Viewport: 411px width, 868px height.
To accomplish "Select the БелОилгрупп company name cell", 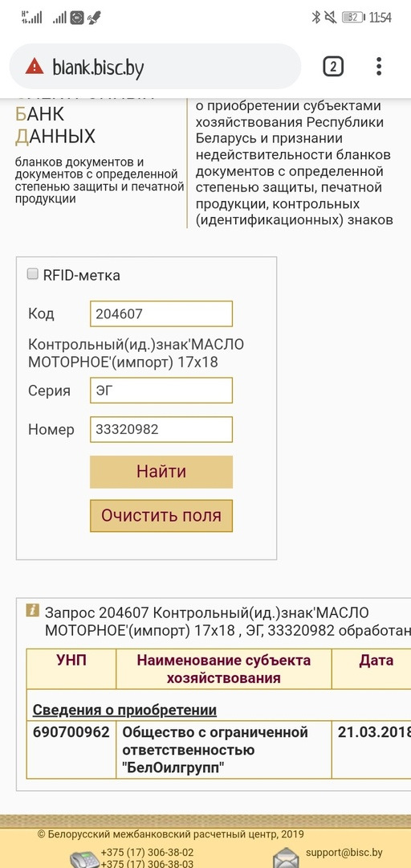I will 224,750.
